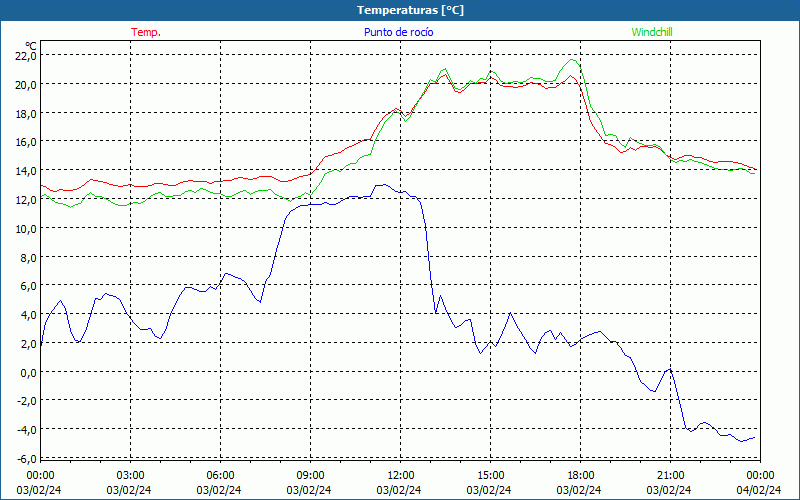This screenshot has width=800, height=500.
Task: Click the windchill peak near 17:45
Action: [x=572, y=60]
